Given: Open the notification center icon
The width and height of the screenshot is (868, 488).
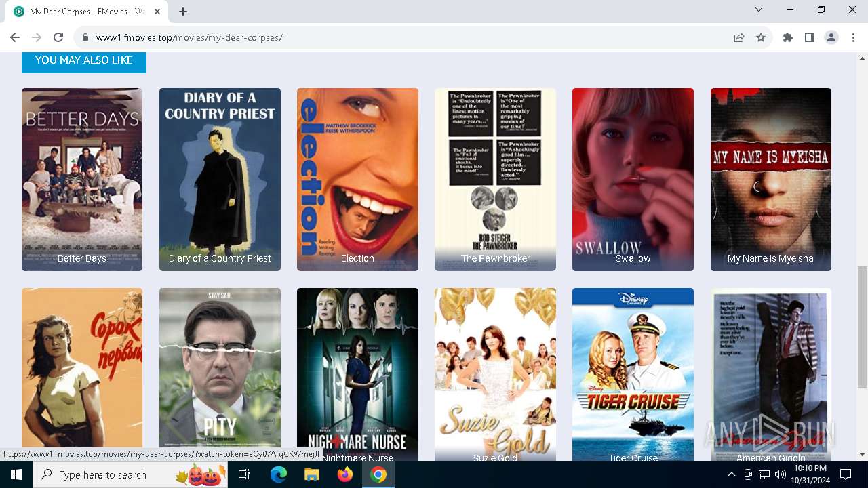Looking at the screenshot, I should point(846,474).
